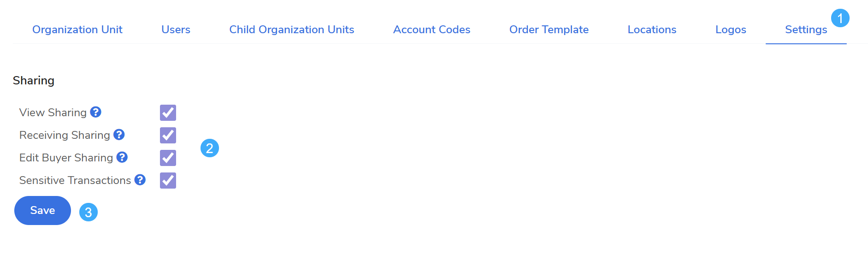Toggle the Sensitive Transactions checkbox

168,180
